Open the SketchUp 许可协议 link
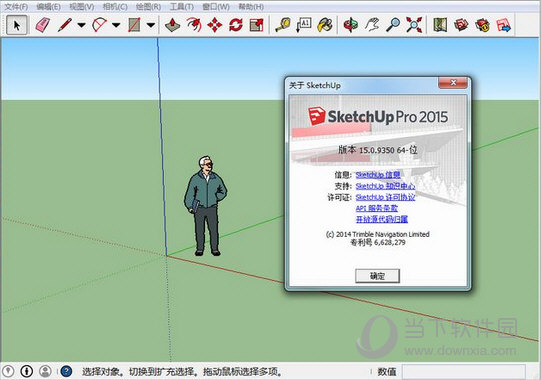 385,197
